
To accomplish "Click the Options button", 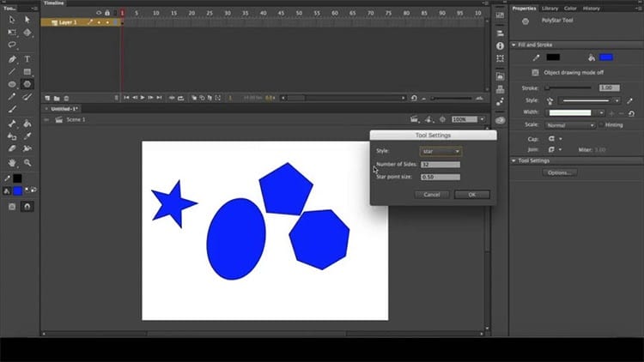I will tap(559, 172).
